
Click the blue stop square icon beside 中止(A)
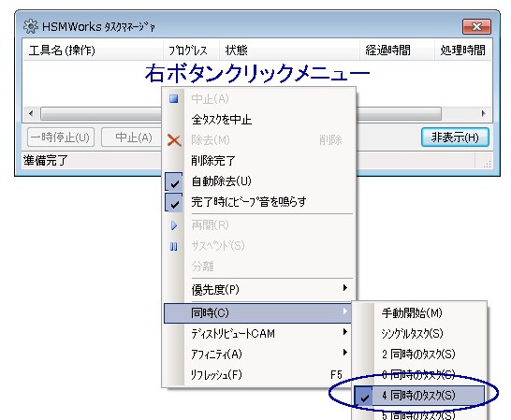[x=174, y=99]
